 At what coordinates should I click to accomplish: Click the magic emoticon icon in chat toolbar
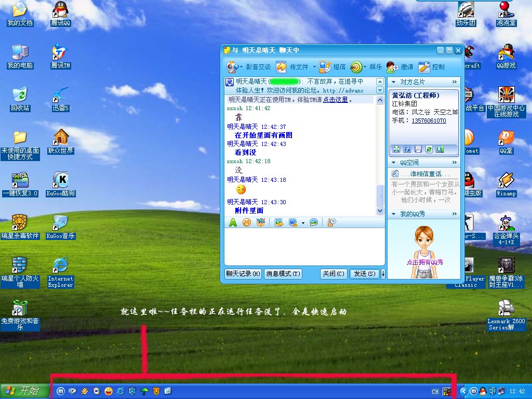(x=261, y=222)
